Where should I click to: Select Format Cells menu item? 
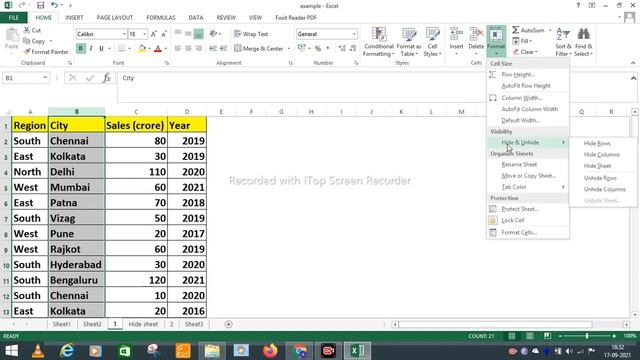pos(528,232)
